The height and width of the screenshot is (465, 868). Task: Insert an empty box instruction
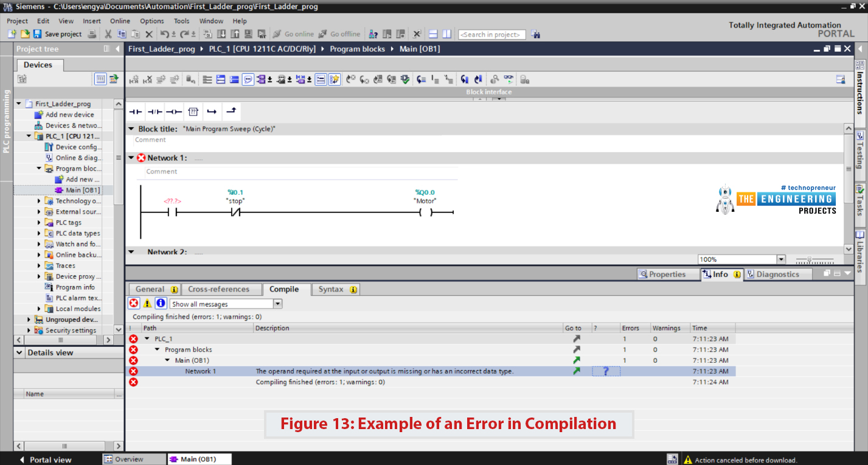[x=193, y=111]
